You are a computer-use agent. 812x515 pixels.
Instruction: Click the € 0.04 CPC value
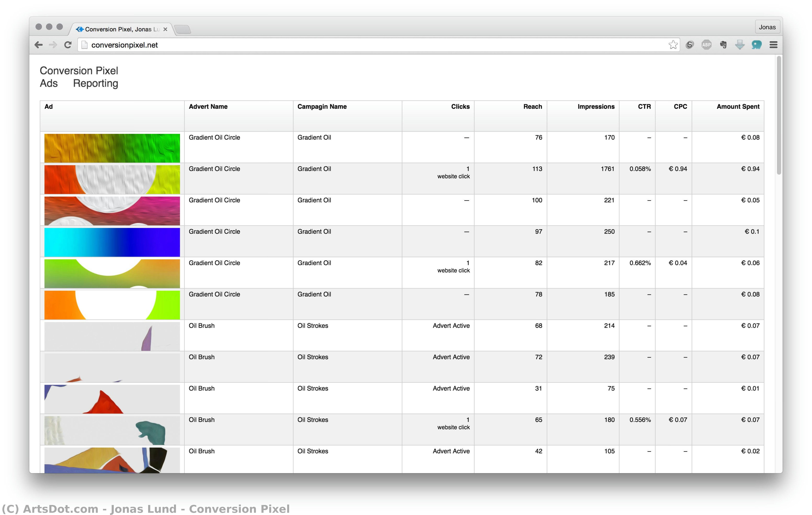678,263
